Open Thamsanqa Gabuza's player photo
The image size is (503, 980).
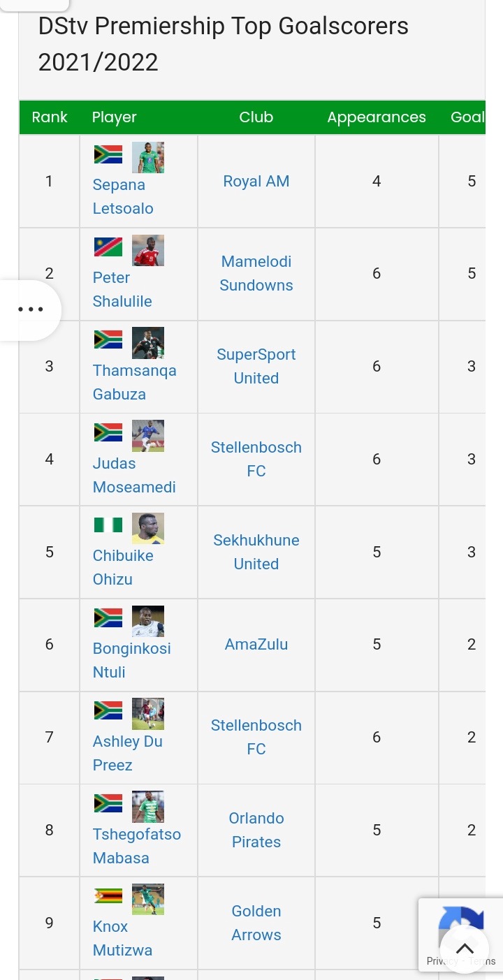pos(148,343)
